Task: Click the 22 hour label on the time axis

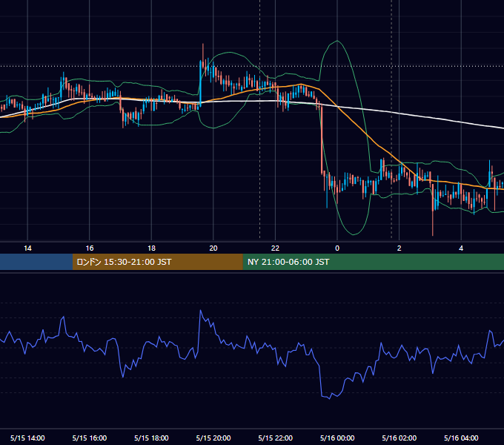Action: pos(275,248)
